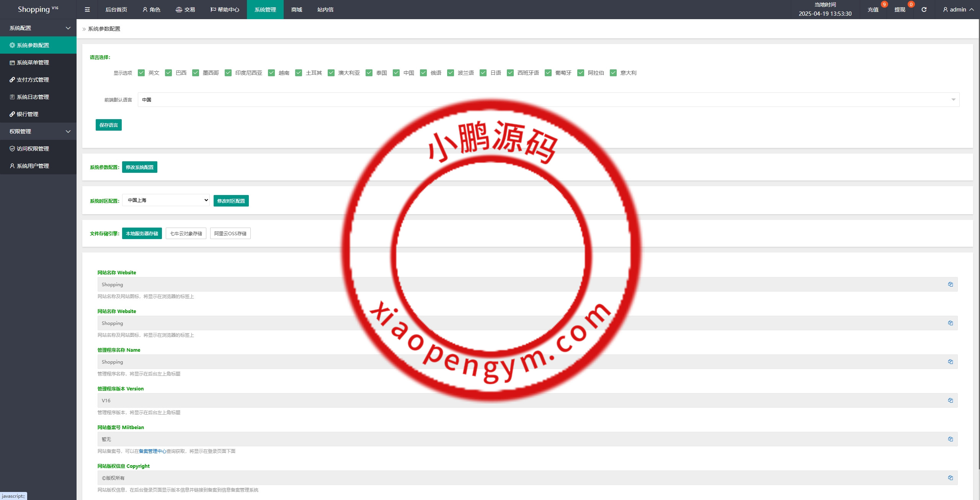Open 提现 notifications with badge 0
The image size is (980, 500).
click(x=900, y=10)
